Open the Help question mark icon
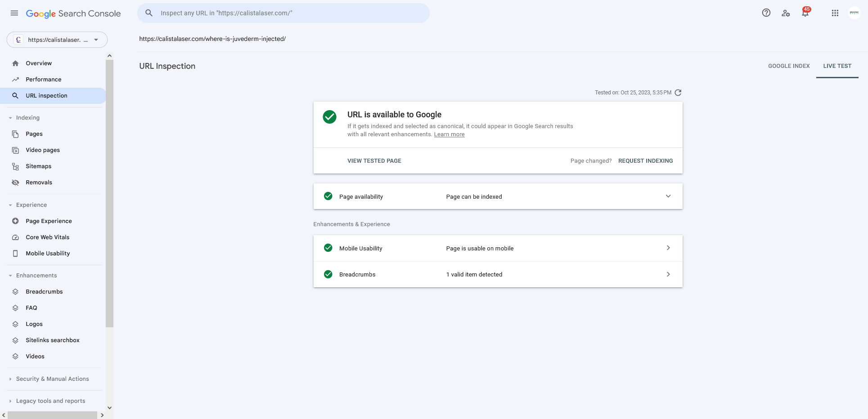Screen dimensions: 868x419 [766, 13]
